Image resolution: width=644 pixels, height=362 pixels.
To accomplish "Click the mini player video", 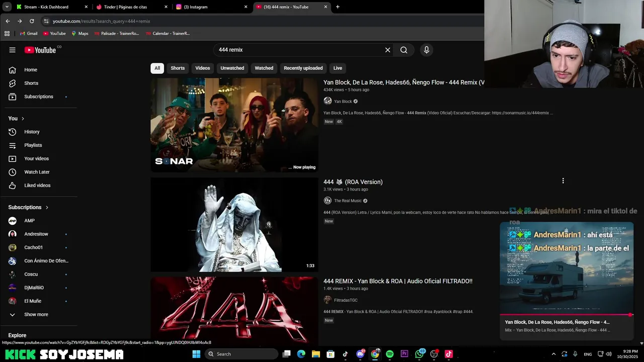I will [x=567, y=268].
